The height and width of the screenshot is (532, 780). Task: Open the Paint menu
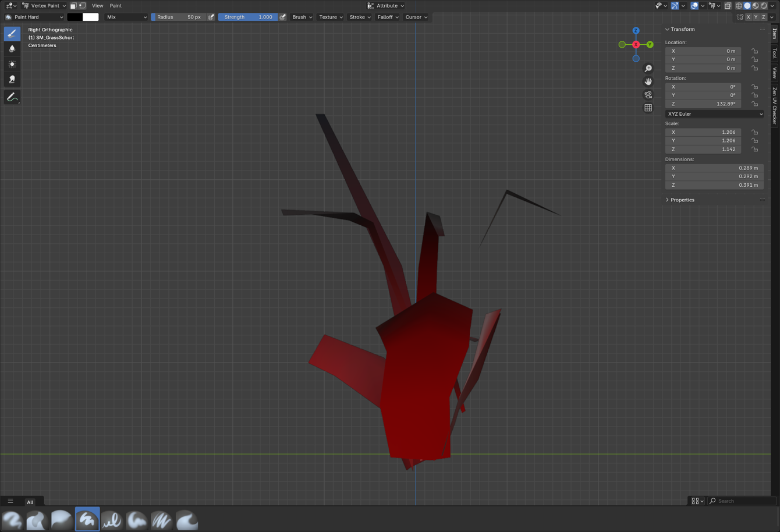coord(116,6)
